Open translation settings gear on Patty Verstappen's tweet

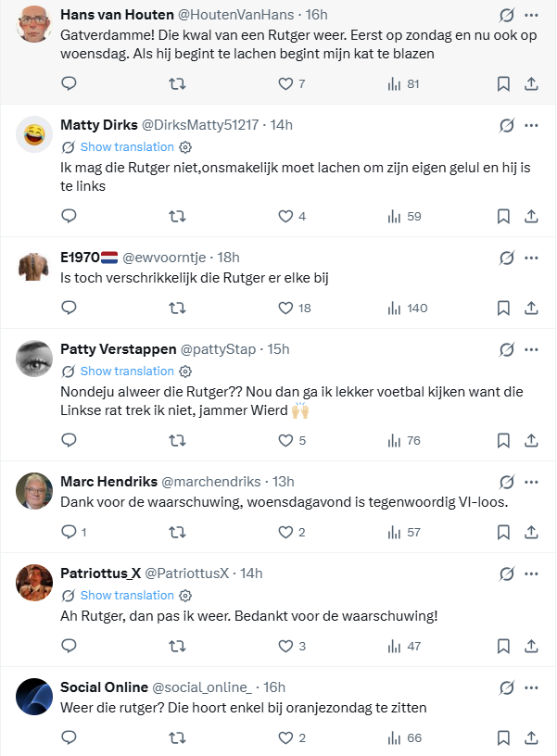point(185,372)
